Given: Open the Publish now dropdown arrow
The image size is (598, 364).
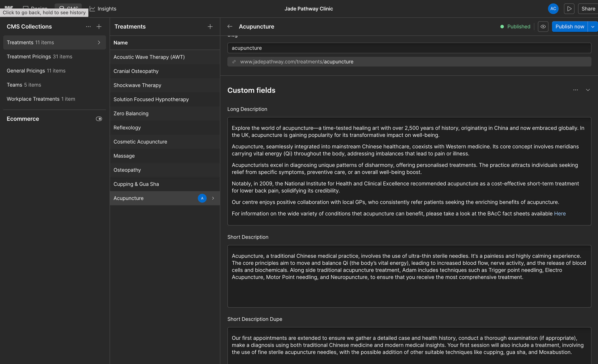Looking at the screenshot, I should coord(593,27).
